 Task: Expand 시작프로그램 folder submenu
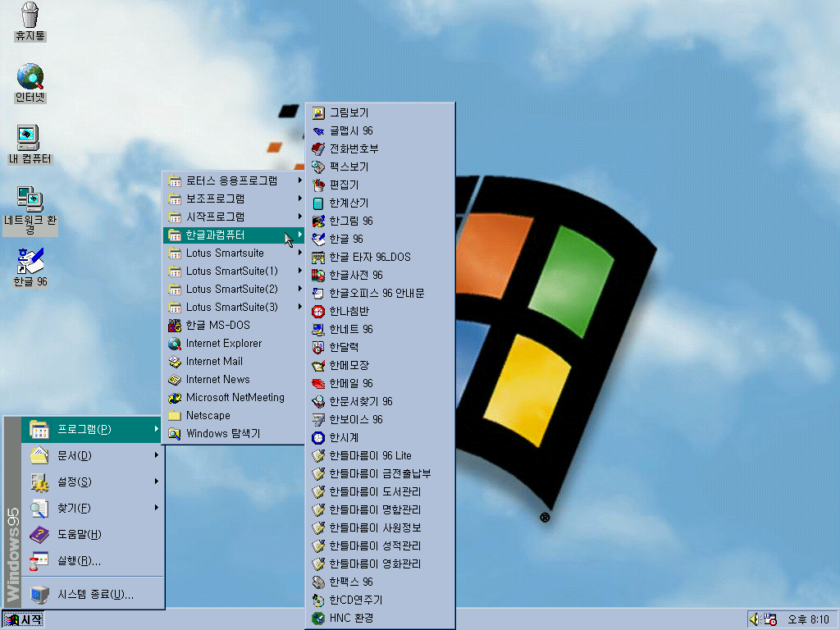tap(234, 217)
